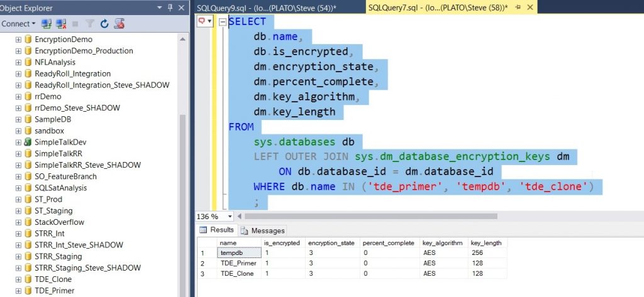Image resolution: width=644 pixels, height=297 pixels.
Task: Click the SampleDB database cylinder icon
Action: pyautogui.click(x=28, y=119)
